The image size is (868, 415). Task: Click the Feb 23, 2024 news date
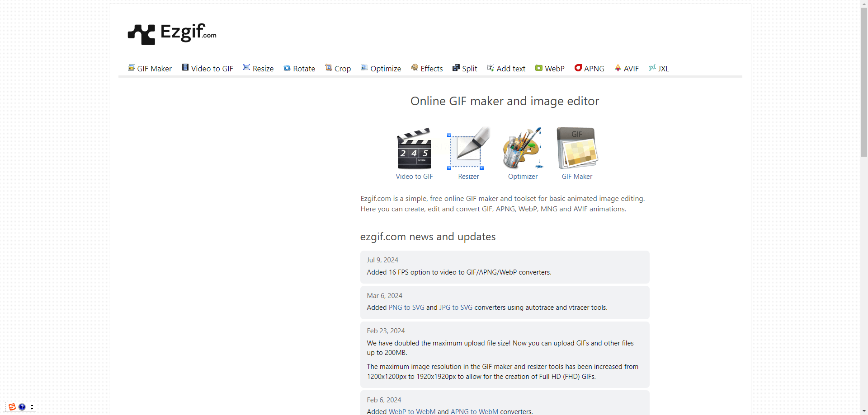(386, 331)
